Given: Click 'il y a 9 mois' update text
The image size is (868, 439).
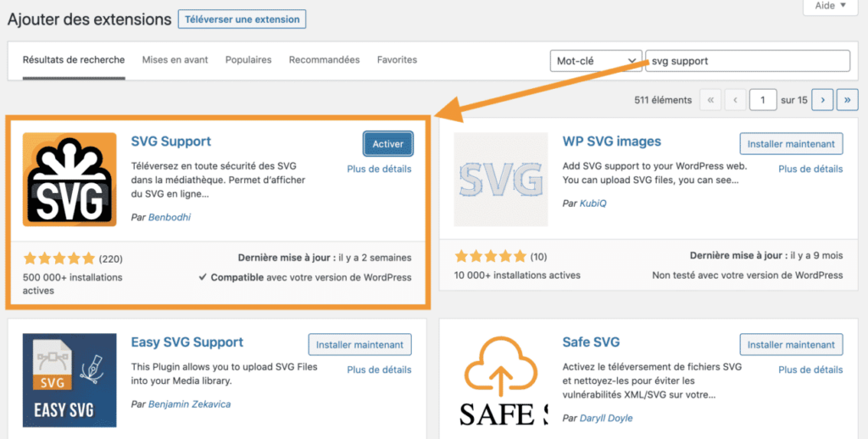Looking at the screenshot, I should point(816,255).
